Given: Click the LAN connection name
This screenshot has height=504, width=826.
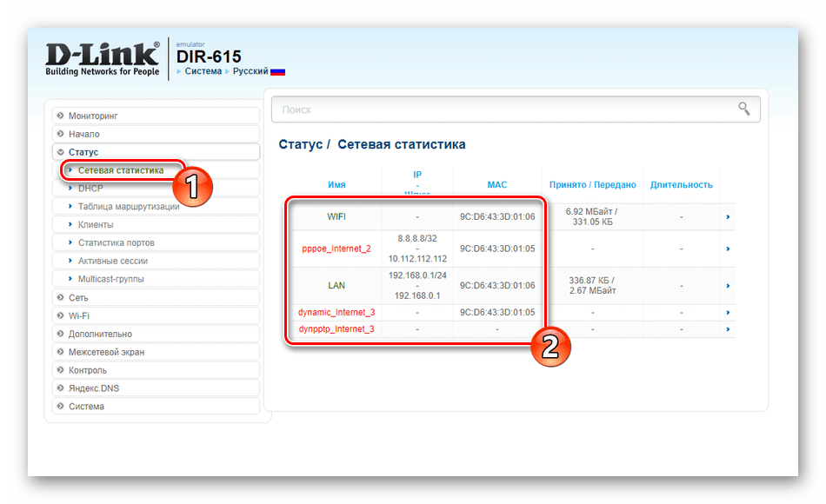Looking at the screenshot, I should point(336,285).
